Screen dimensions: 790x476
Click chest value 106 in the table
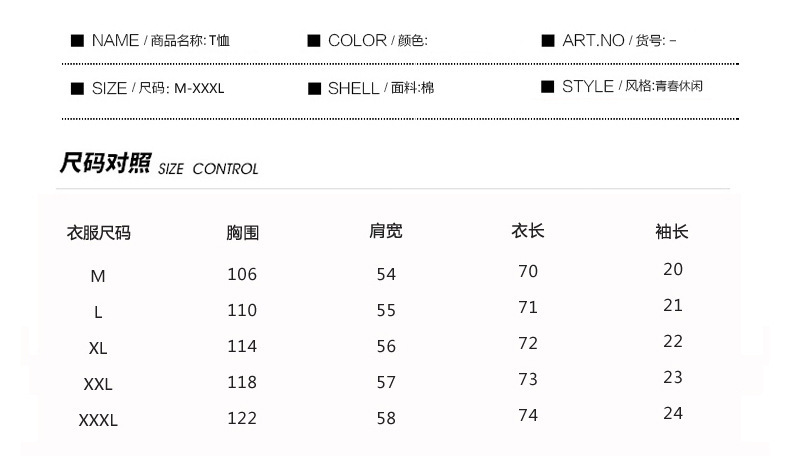[242, 275]
